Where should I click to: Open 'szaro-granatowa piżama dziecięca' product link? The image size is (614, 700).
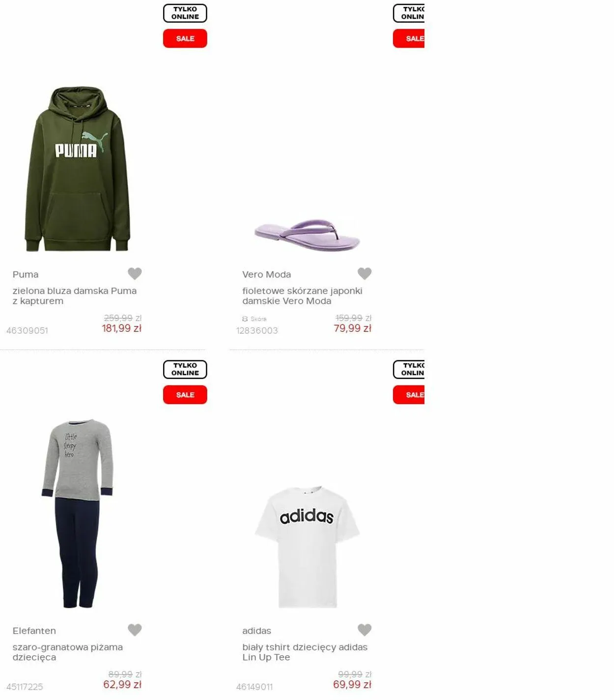coord(68,652)
